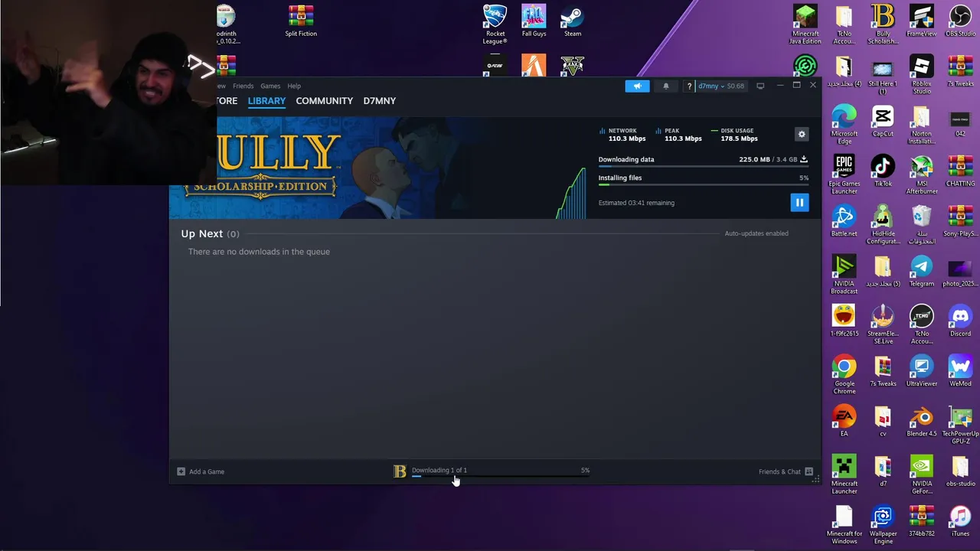Open Epic Games Launcher shortcut
Screen dimensions: 980x551
click(844, 174)
